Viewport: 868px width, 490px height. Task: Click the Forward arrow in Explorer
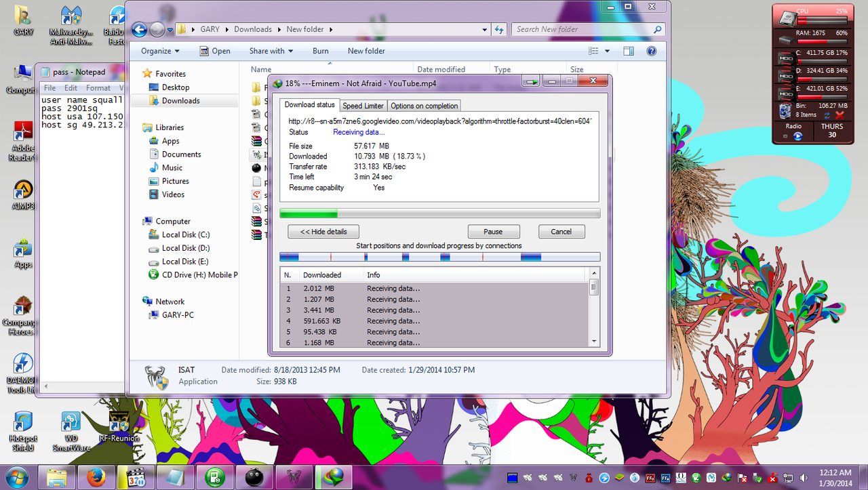[x=157, y=29]
